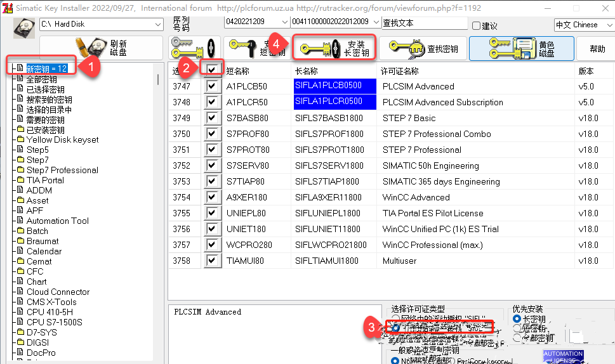Click the hard disk drive icon
Screen dimensions: 615x364
point(24,28)
